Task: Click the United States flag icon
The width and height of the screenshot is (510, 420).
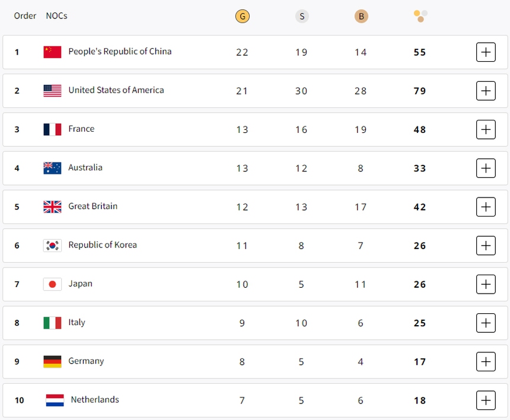Action: point(52,91)
